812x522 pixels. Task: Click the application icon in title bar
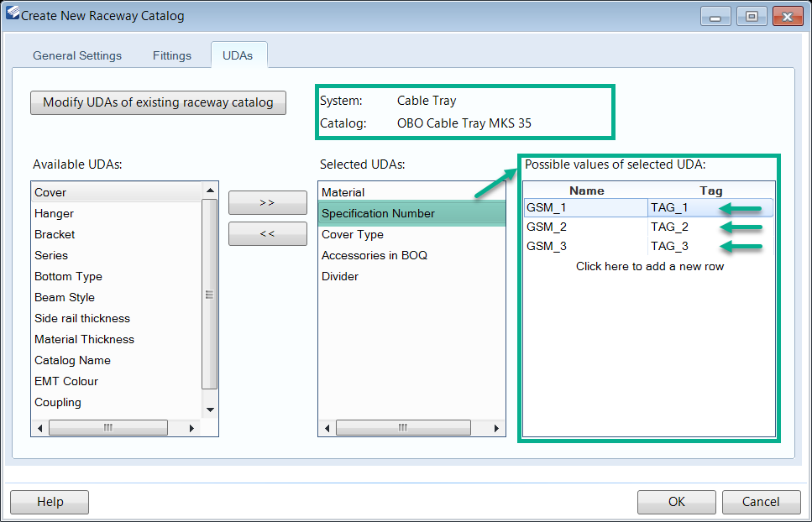(x=13, y=14)
